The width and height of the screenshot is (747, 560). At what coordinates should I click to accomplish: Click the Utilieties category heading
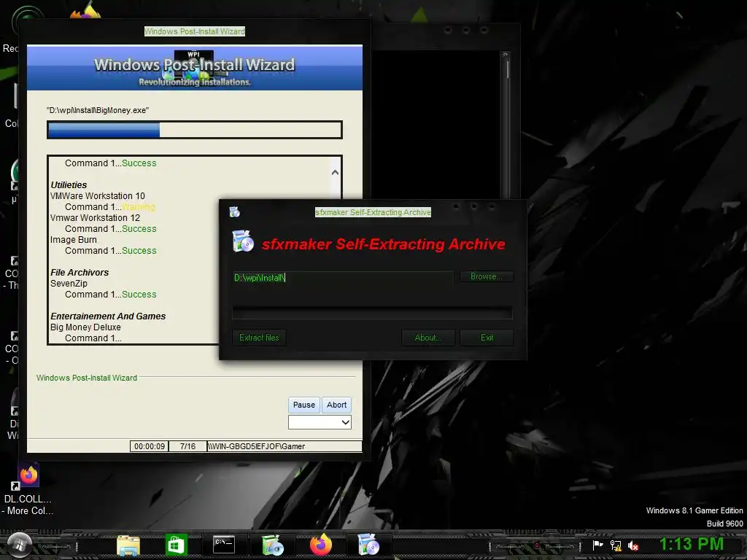[x=69, y=184]
